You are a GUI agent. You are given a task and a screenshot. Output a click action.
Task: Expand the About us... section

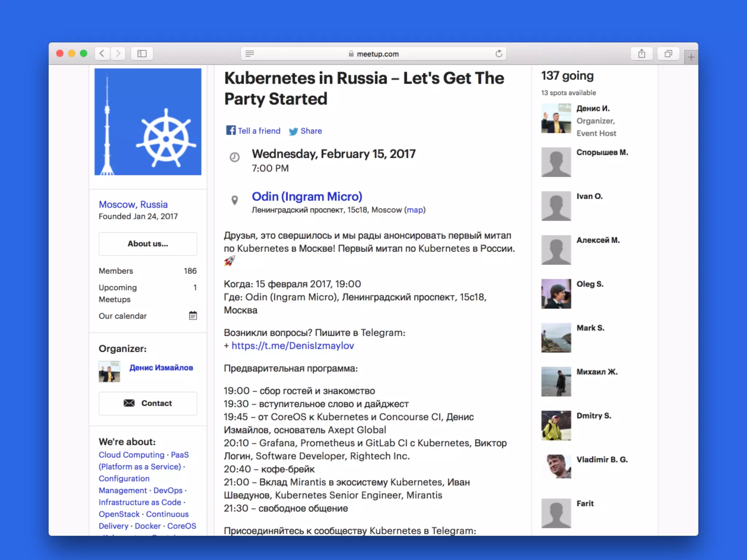pyautogui.click(x=148, y=244)
